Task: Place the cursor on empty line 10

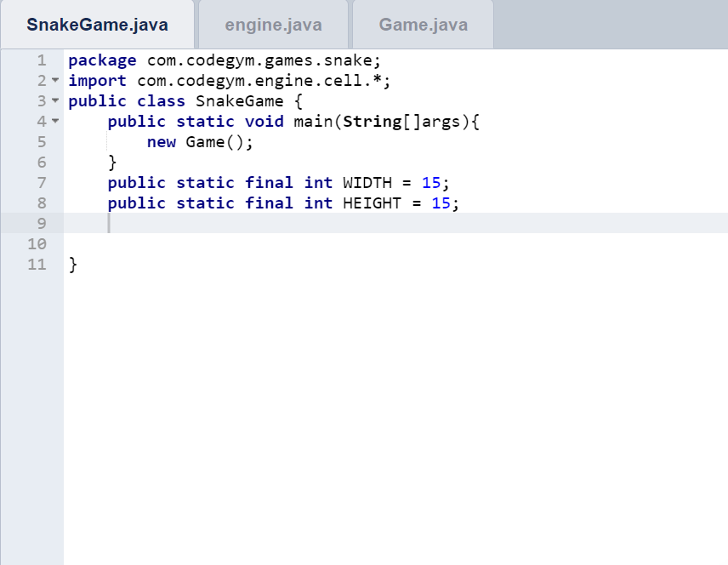Action: coord(255,243)
